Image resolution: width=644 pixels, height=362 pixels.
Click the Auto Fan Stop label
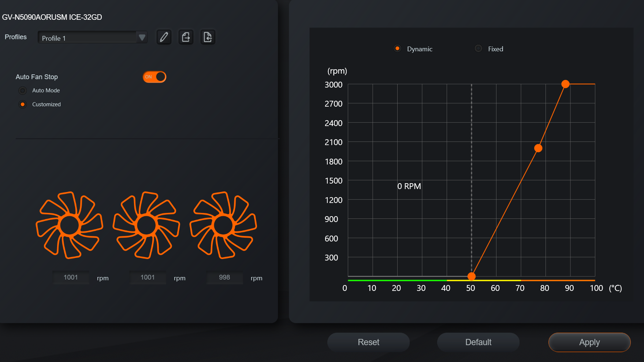tap(37, 77)
